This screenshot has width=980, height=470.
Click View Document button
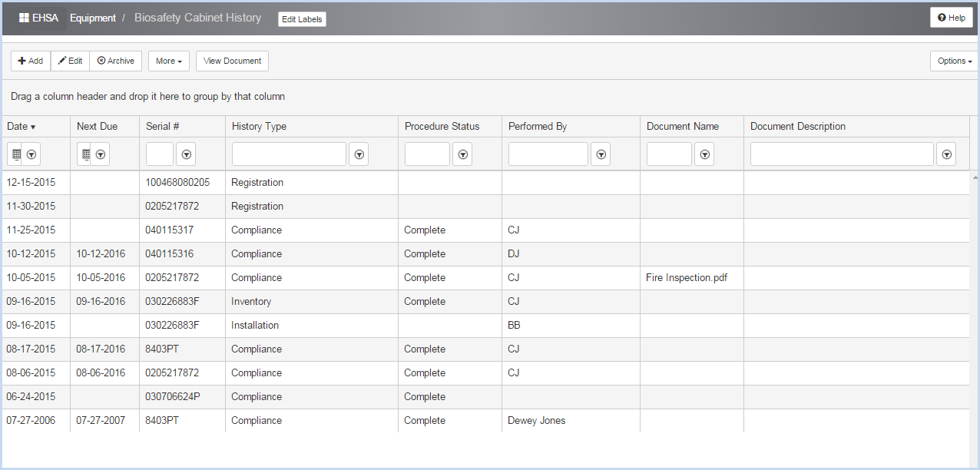(233, 61)
